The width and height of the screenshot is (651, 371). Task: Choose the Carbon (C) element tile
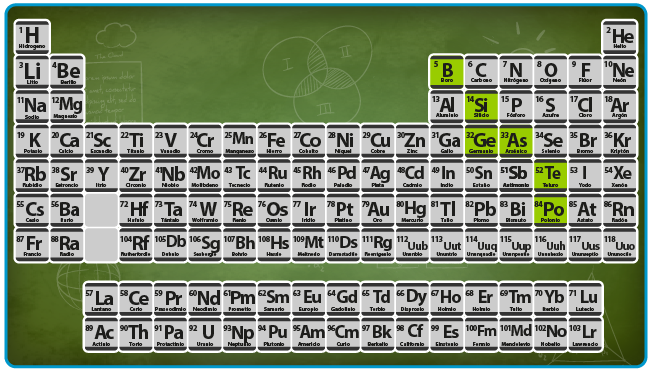click(481, 71)
